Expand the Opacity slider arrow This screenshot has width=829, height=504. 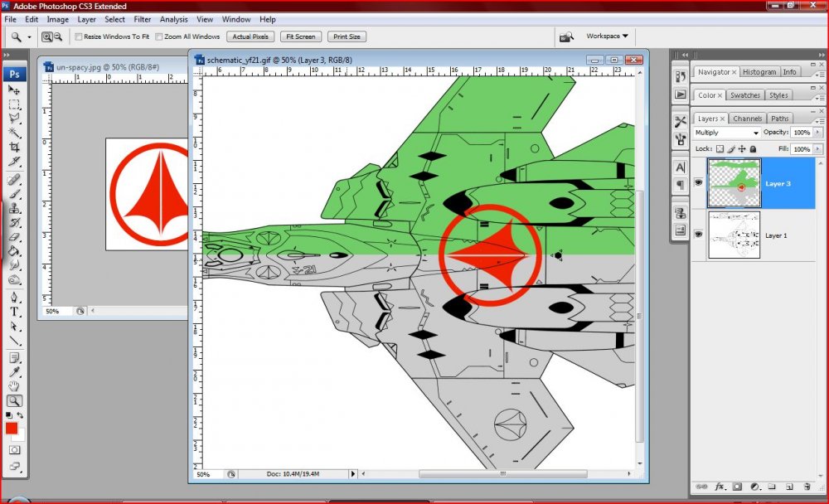[818, 133]
